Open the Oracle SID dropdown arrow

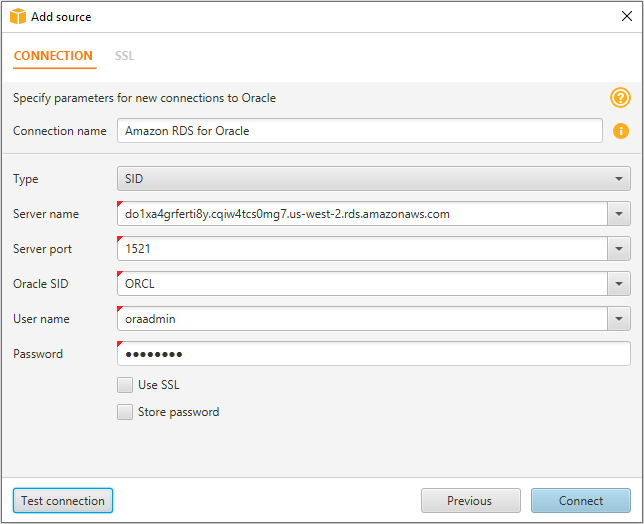coord(619,284)
